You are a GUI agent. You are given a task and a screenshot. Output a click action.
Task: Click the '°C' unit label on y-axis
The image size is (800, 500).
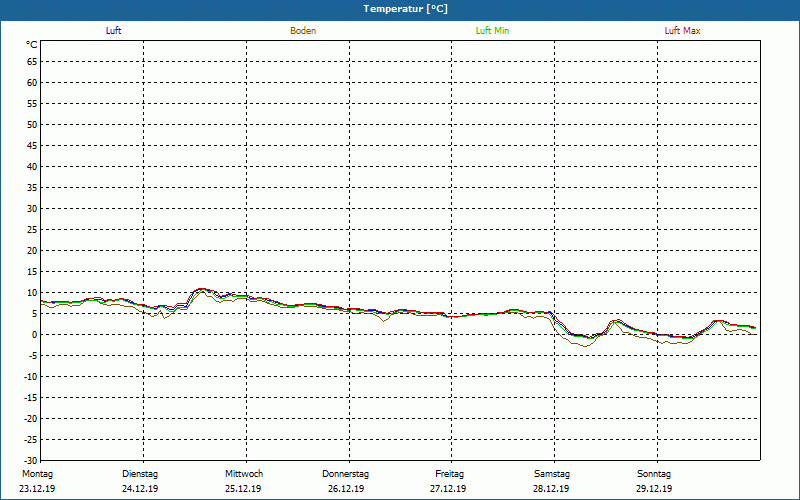pos(32,45)
